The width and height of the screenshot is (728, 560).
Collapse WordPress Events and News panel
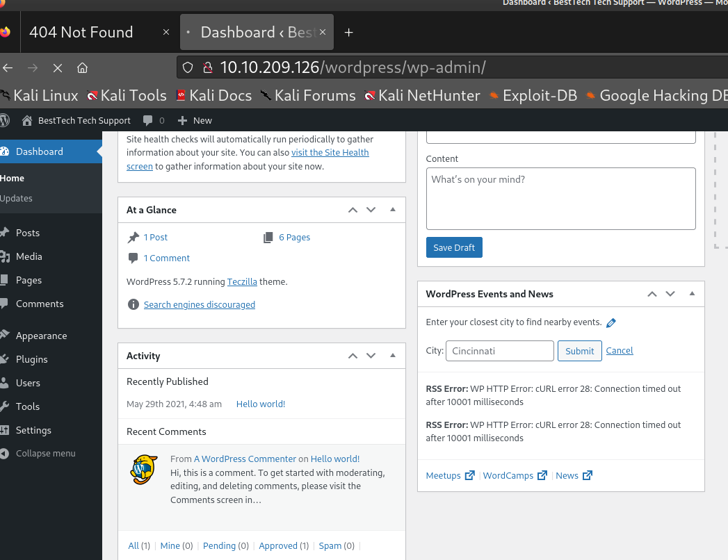[x=692, y=294]
